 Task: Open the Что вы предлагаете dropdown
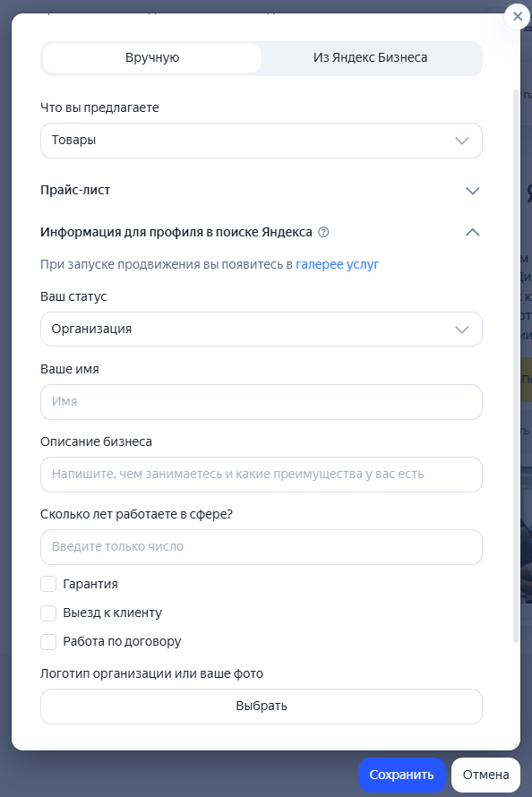pyautogui.click(x=262, y=141)
